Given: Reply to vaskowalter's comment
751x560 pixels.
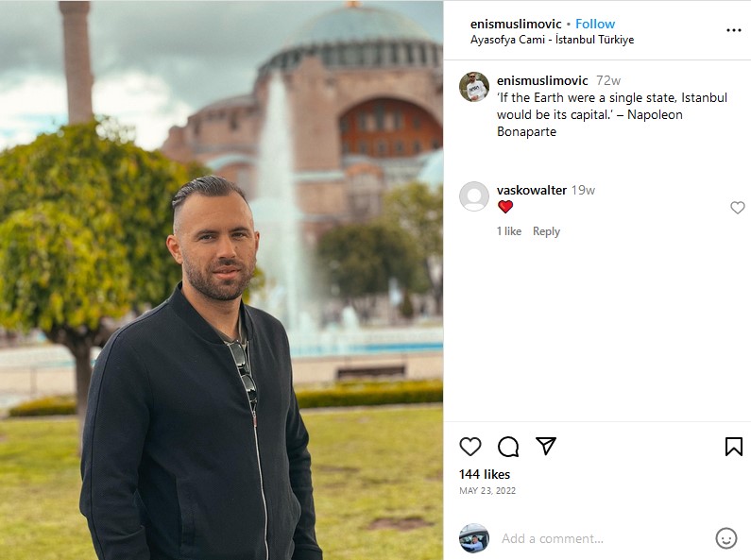Looking at the screenshot, I should [x=546, y=231].
